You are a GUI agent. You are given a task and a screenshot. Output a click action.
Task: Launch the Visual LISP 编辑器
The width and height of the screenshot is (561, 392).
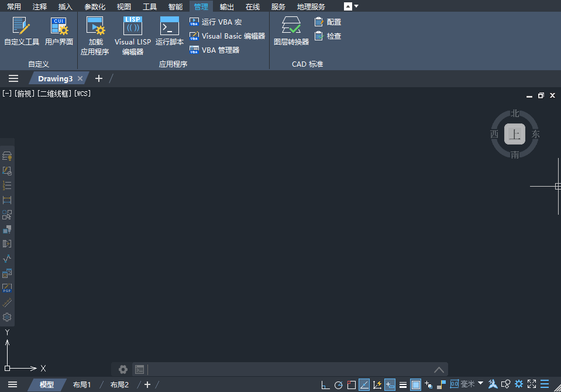pos(133,36)
